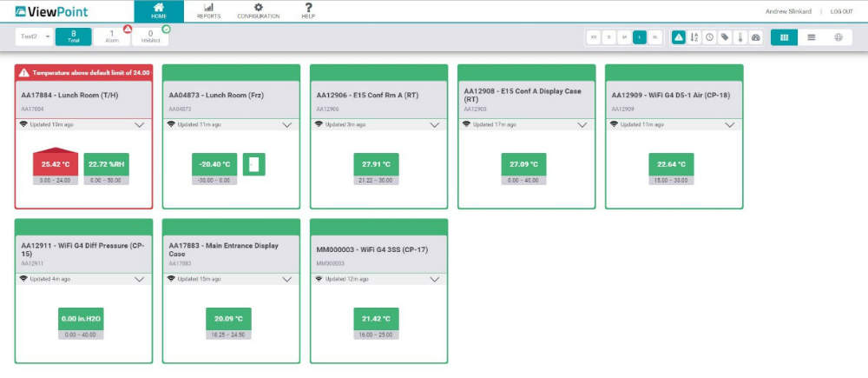Click the ViewPoint logo
This screenshot has height=378, width=868.
pos(50,11)
